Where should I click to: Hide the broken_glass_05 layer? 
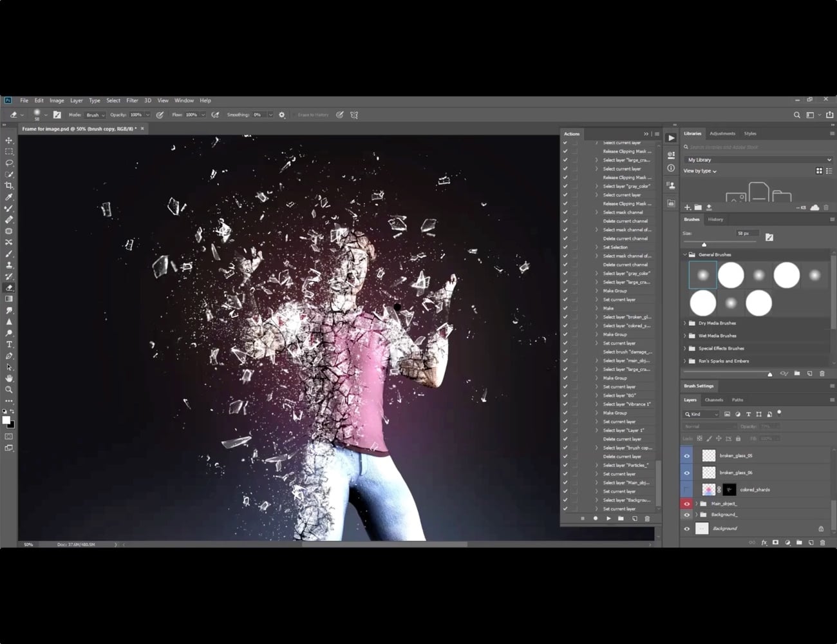coord(687,455)
